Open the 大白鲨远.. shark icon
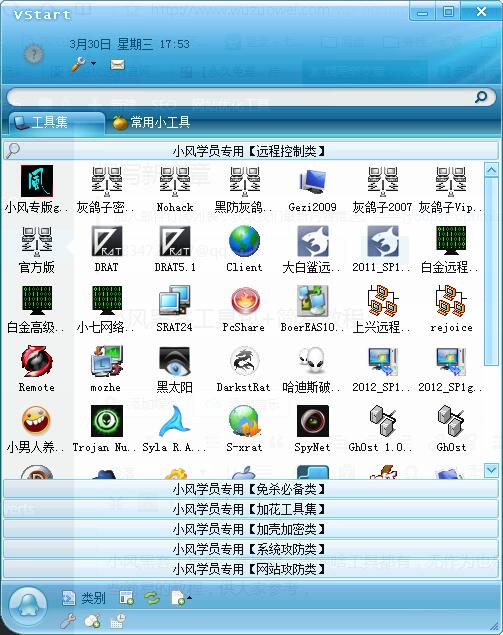 pyautogui.click(x=312, y=241)
